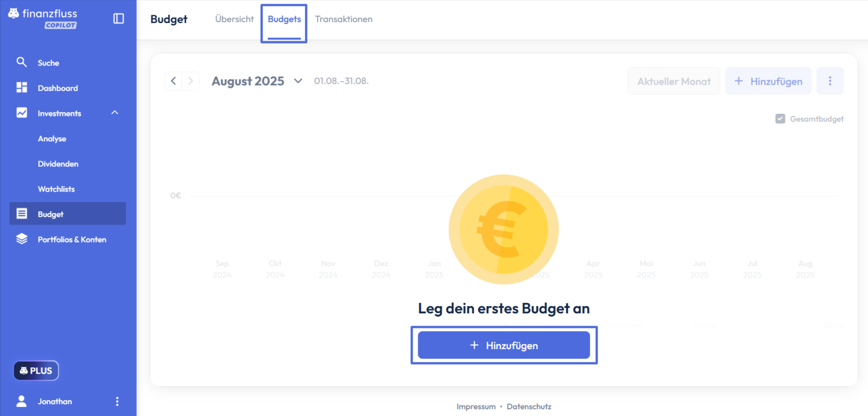Open Portfolios & Konten layers icon
The height and width of the screenshot is (416, 868).
(x=22, y=239)
